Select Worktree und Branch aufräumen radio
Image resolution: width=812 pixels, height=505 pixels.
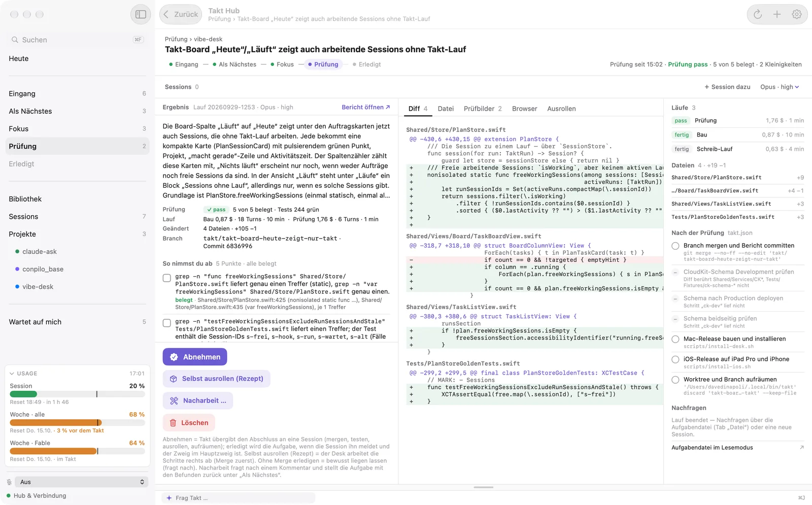[675, 380]
